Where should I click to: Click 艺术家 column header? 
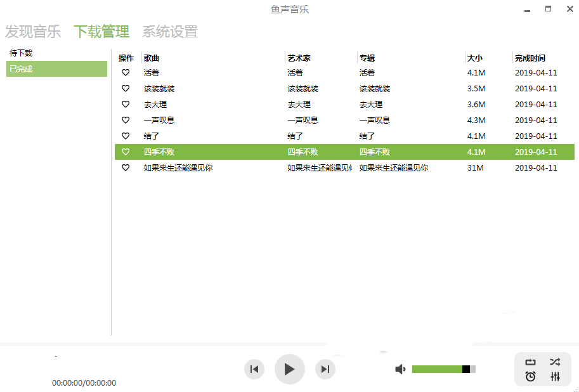point(299,58)
